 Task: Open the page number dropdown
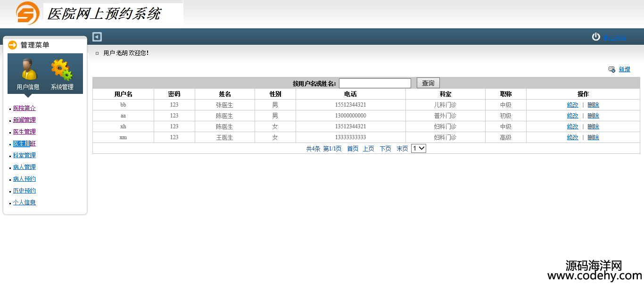pos(419,148)
